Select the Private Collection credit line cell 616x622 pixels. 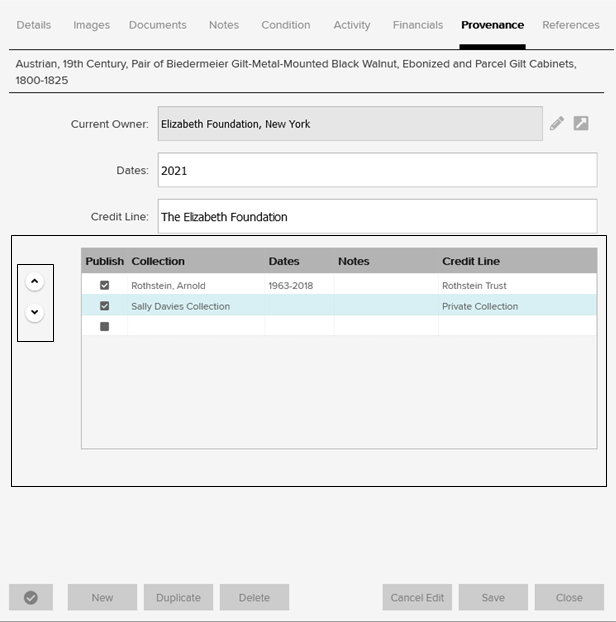pos(517,306)
